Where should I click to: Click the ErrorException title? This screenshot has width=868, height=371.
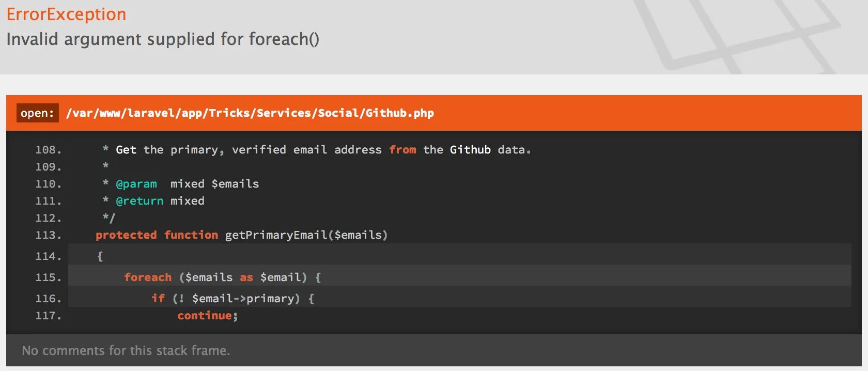(66, 14)
